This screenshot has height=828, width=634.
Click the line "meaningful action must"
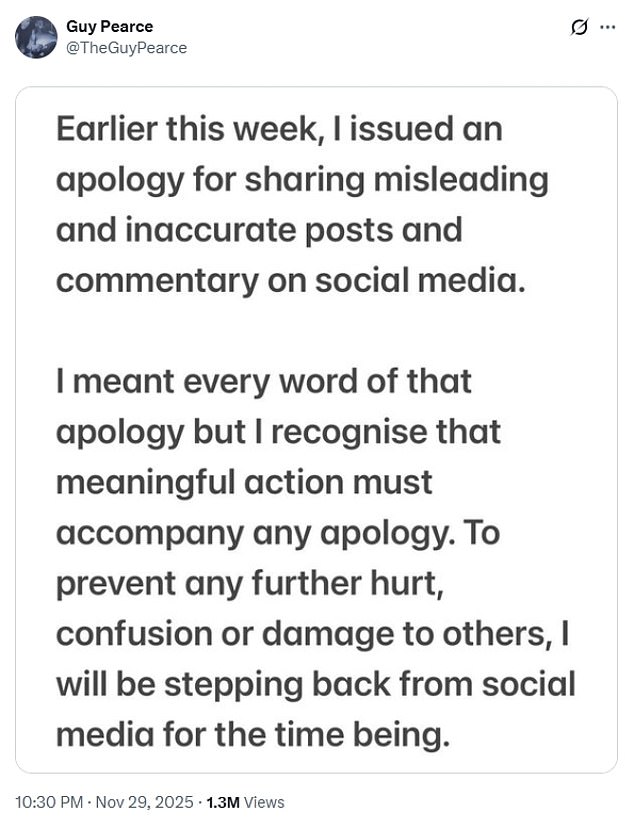point(244,482)
